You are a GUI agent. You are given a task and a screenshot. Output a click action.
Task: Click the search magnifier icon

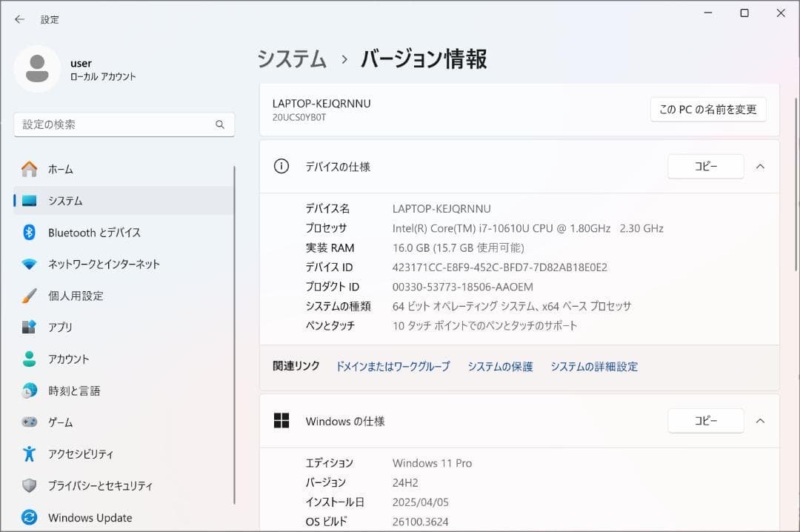coord(220,124)
